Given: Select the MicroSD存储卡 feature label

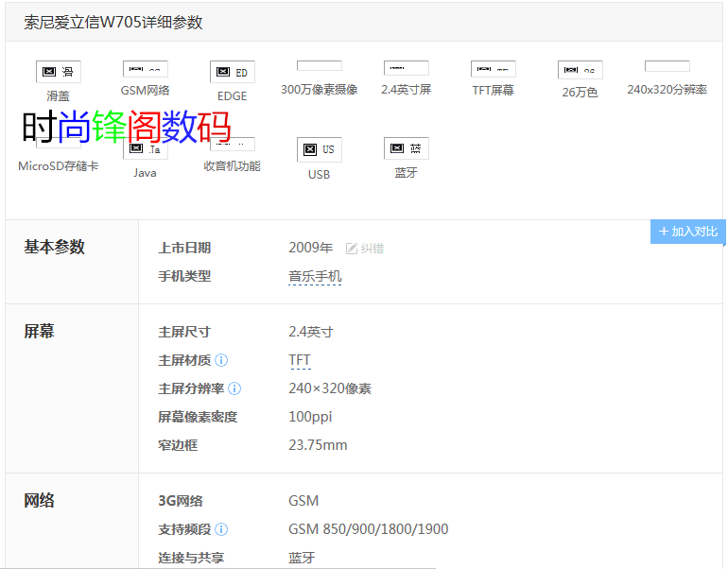Looking at the screenshot, I should coord(59,166).
